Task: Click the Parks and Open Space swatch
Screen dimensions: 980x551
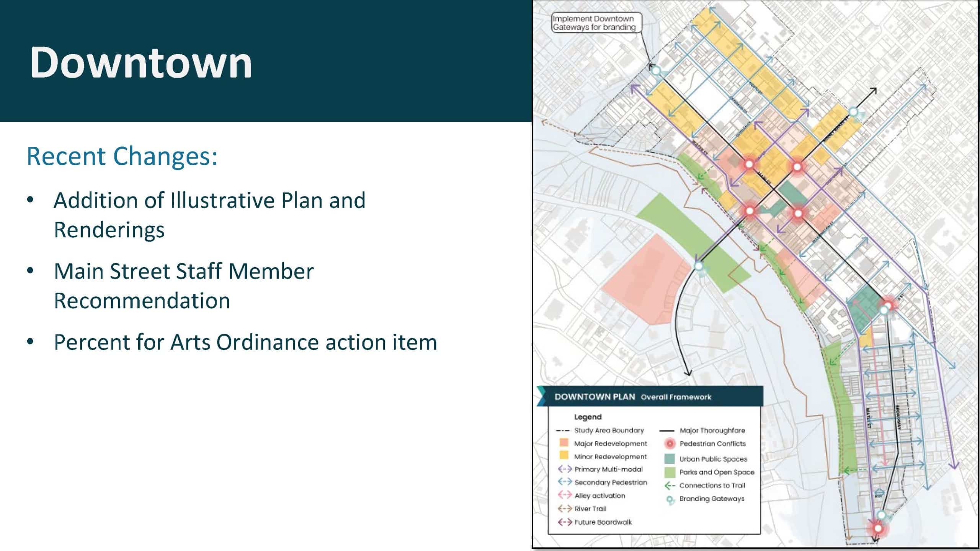Action: (670, 473)
